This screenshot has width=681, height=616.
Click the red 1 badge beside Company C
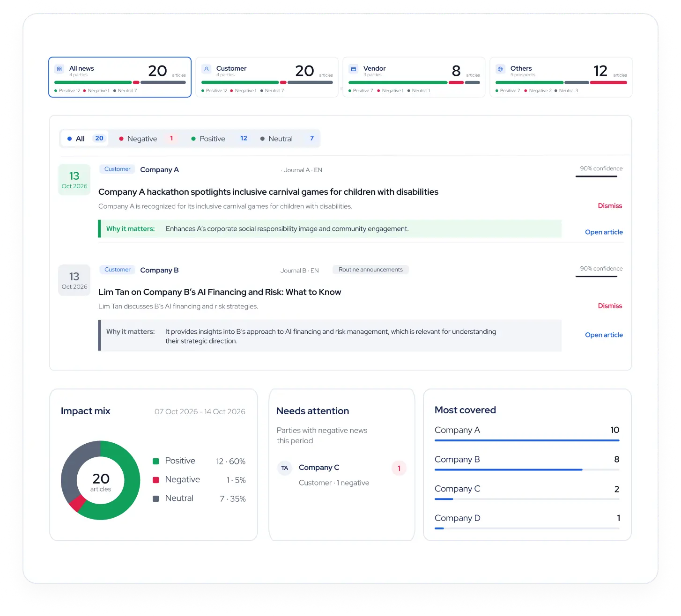[399, 468]
